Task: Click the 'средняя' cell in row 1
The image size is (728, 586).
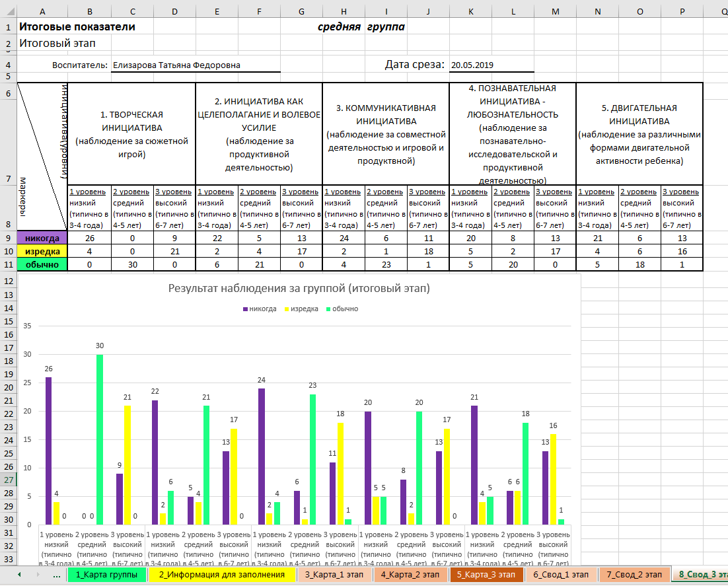Action: [x=339, y=27]
